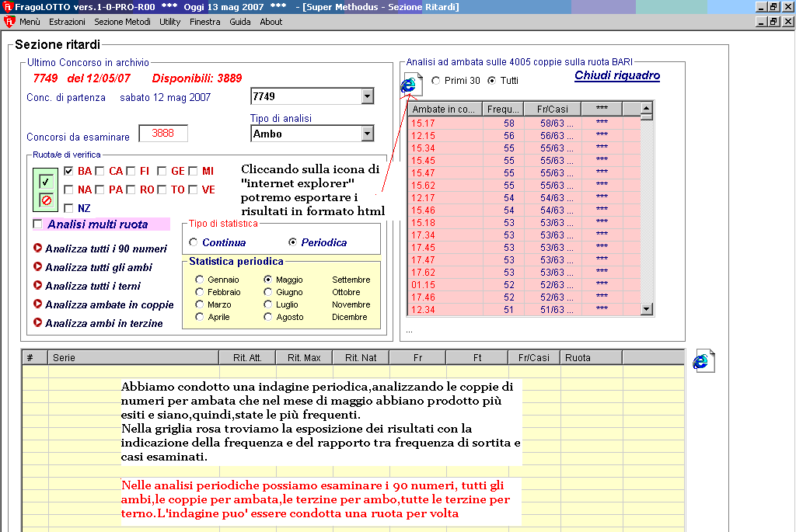Image resolution: width=796 pixels, height=532 pixels.
Task: Click the Concorsi da esaminare input field
Action: (x=162, y=134)
